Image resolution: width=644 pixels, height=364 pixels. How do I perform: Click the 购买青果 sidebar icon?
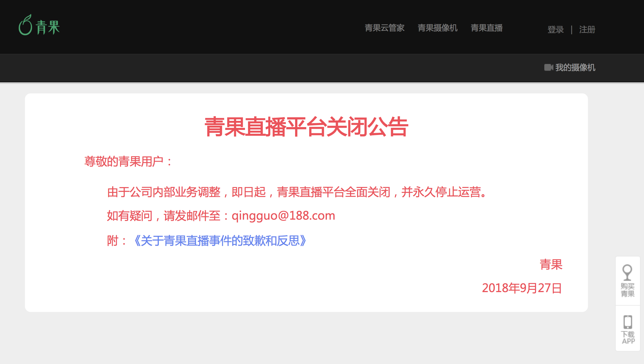tap(628, 281)
